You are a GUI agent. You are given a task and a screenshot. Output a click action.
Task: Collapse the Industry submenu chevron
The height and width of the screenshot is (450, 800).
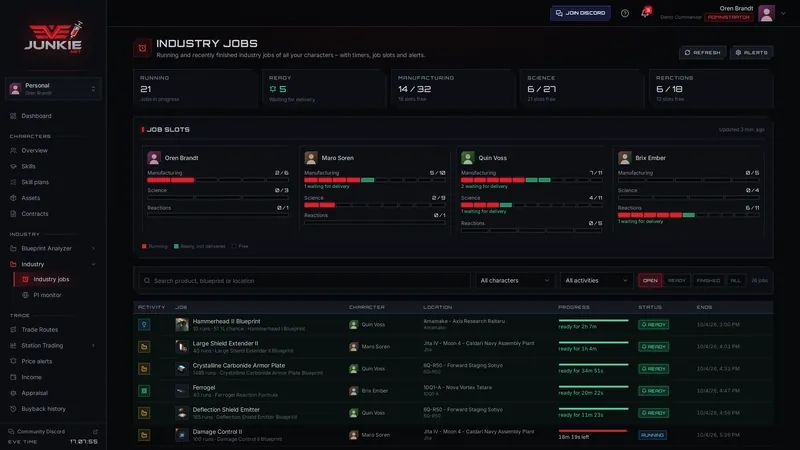click(93, 264)
